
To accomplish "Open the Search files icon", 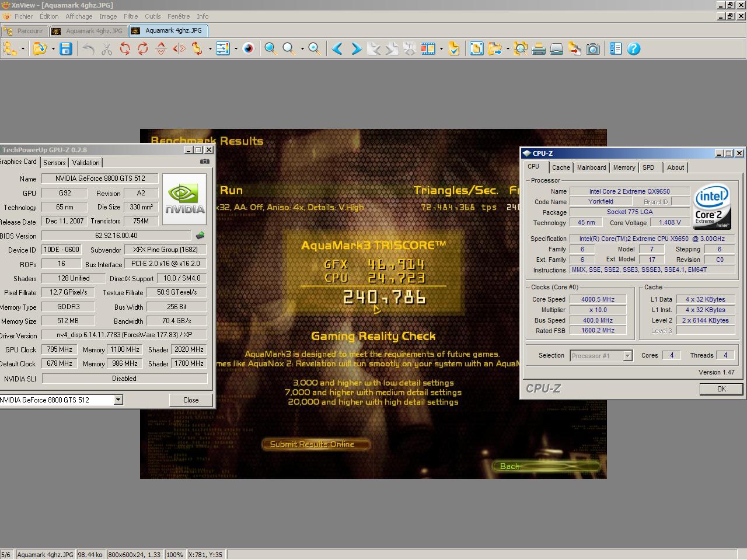I will (521, 49).
